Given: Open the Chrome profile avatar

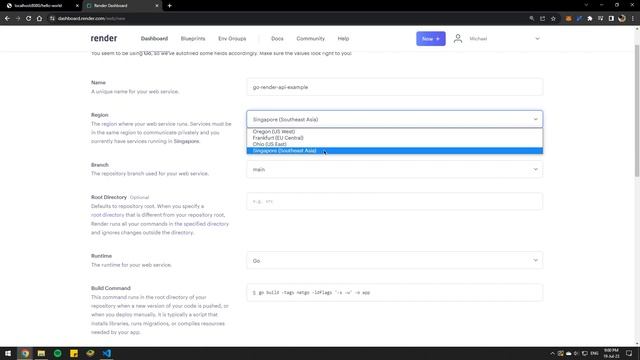Looking at the screenshot, I should tap(622, 18).
